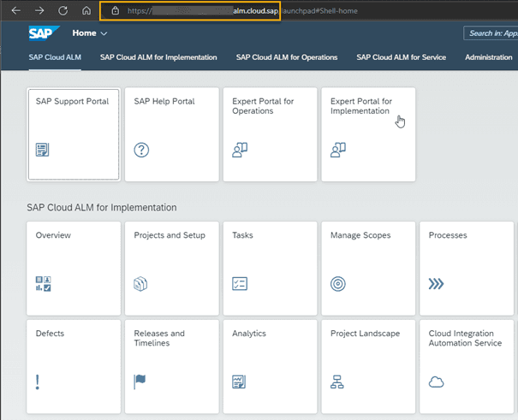Open the SAP Support Portal tile icon
518x420 pixels.
pyautogui.click(x=42, y=150)
